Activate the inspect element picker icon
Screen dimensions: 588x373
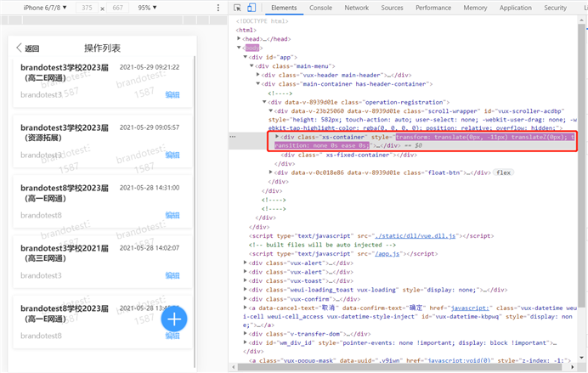coord(237,8)
